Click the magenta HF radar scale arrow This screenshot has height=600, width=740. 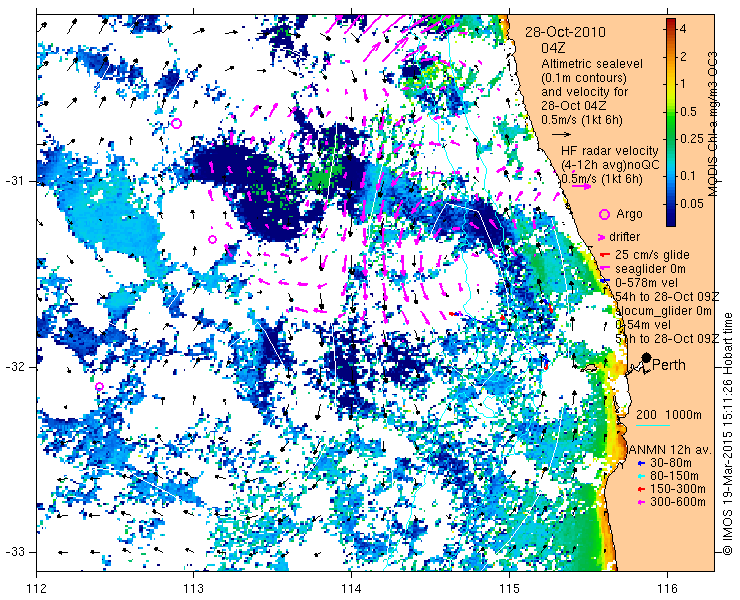pyautogui.click(x=581, y=186)
